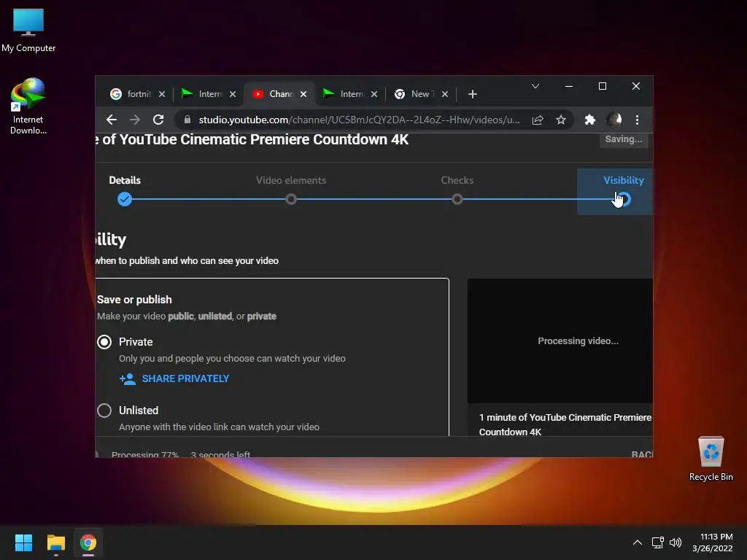Screen dimensions: 747x560
Task: Click SHARE PRIVATELY link
Action: (x=174, y=379)
